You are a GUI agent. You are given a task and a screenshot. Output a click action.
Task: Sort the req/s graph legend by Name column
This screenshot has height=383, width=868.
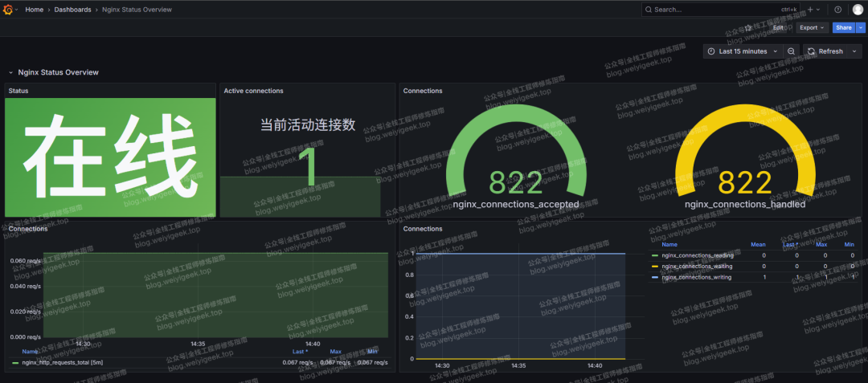click(30, 352)
